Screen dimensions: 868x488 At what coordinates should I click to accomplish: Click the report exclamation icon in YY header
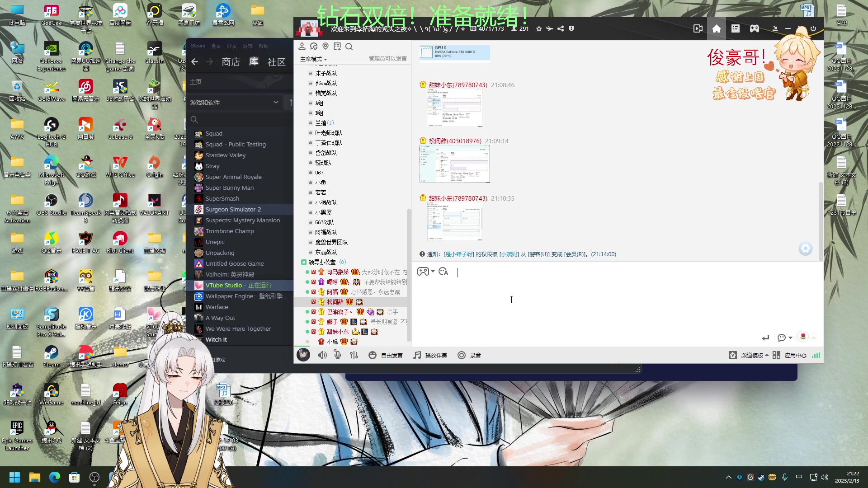[x=571, y=29]
